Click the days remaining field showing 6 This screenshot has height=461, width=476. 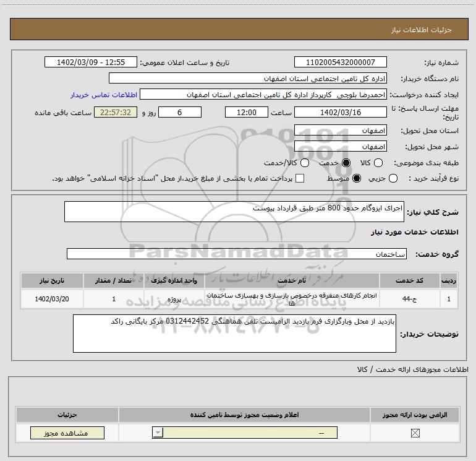(180, 112)
